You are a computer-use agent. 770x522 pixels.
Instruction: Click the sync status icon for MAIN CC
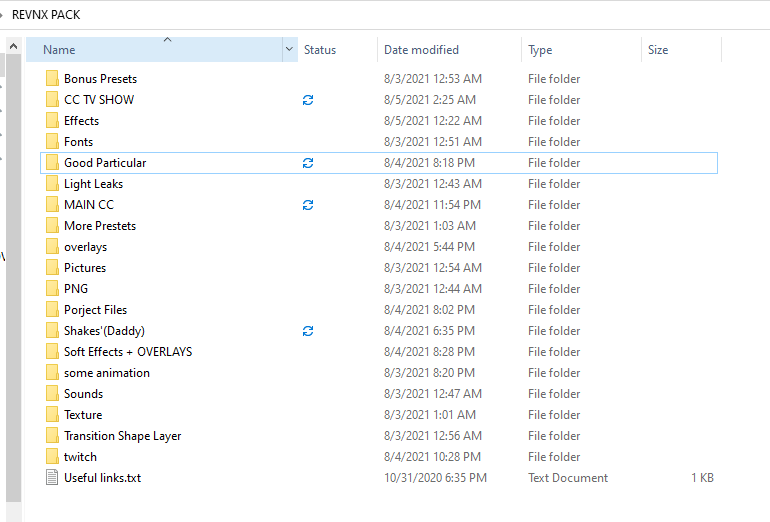(308, 205)
